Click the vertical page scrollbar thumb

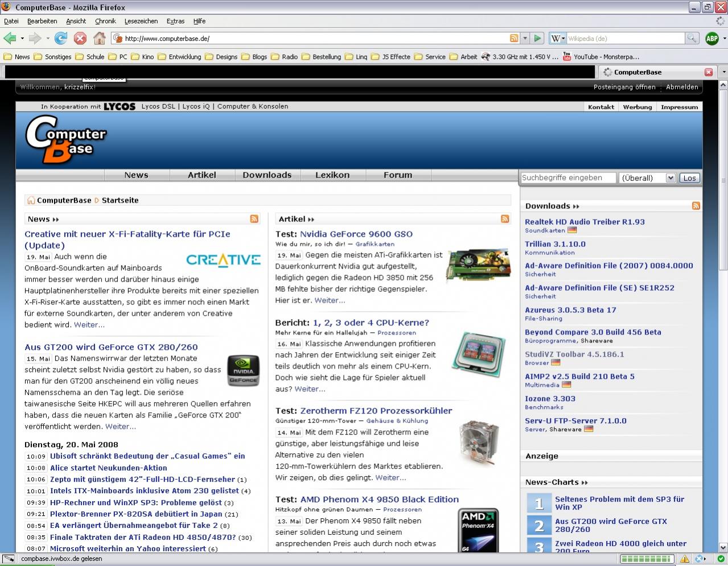coord(723,180)
